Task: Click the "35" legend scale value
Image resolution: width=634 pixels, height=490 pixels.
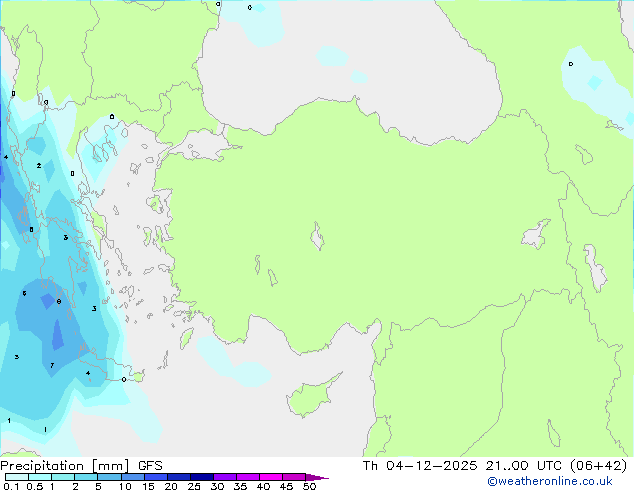Action: (x=240, y=486)
